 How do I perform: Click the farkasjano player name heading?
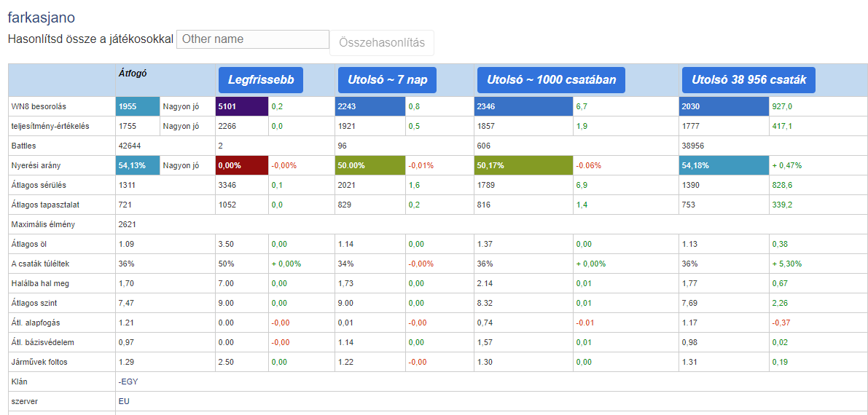point(41,17)
